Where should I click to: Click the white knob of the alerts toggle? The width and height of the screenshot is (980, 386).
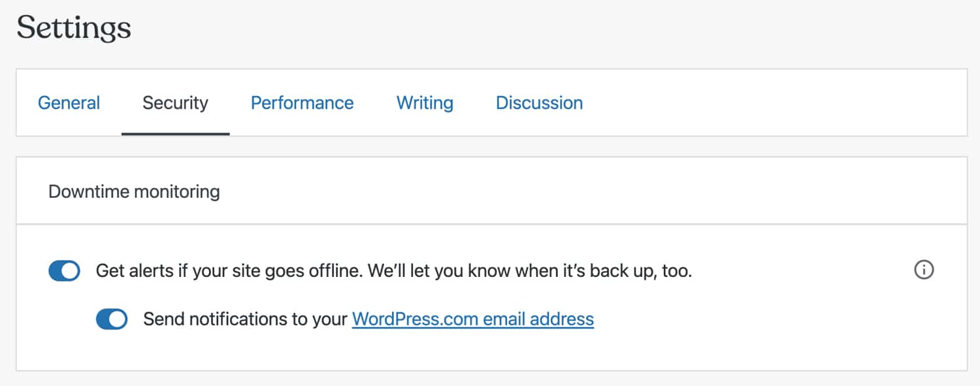tap(71, 270)
